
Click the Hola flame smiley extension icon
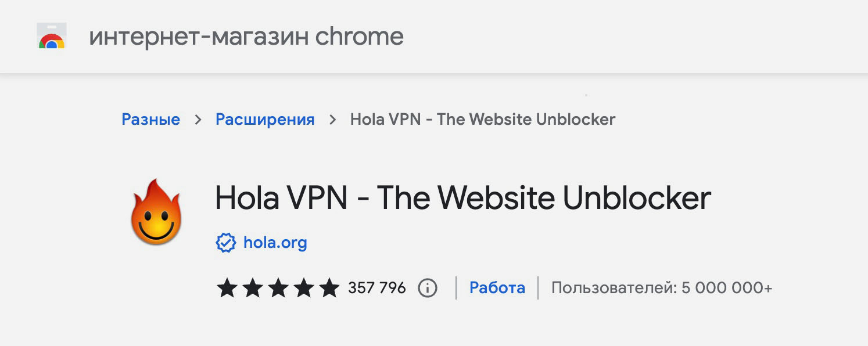156,212
